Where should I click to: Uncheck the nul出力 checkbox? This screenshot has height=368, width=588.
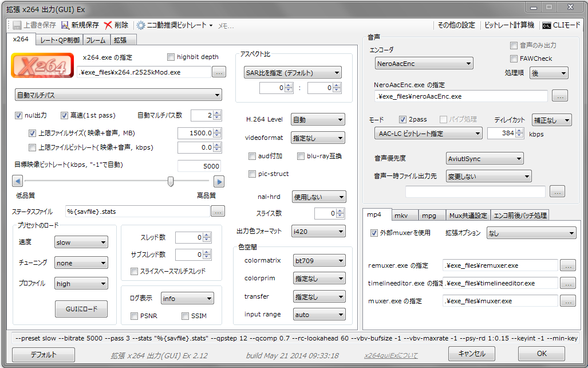(x=18, y=115)
